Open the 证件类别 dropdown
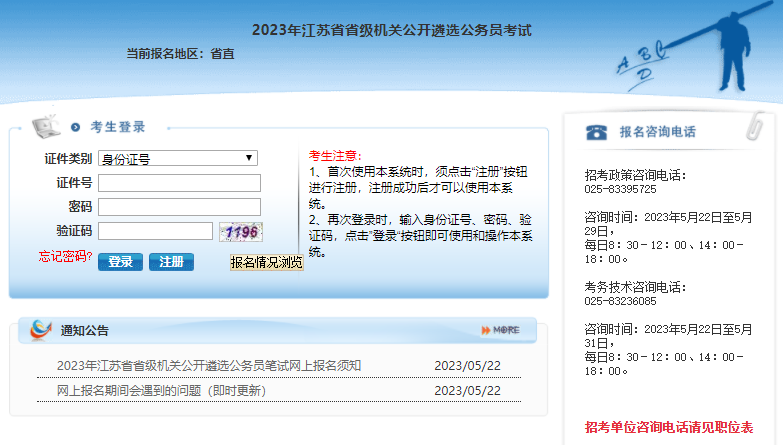Viewport: 783px width, 445px height. (x=177, y=158)
